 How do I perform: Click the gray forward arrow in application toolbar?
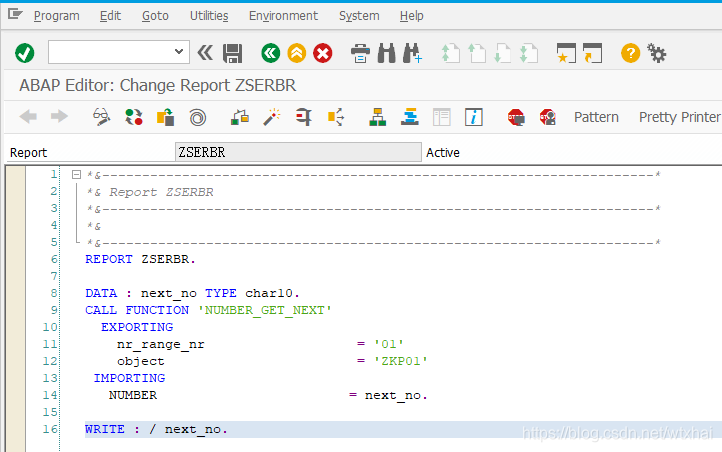click(59, 116)
